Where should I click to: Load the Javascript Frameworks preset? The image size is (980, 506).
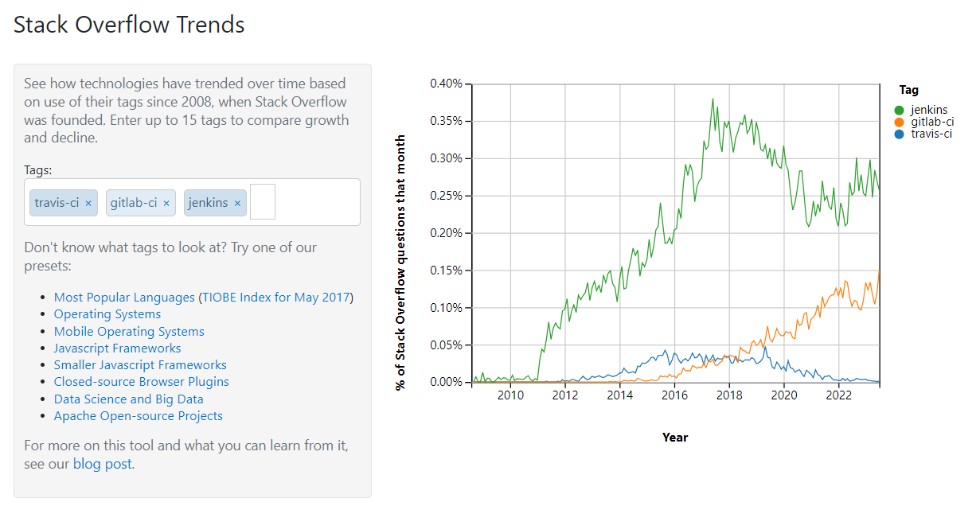coord(118,348)
